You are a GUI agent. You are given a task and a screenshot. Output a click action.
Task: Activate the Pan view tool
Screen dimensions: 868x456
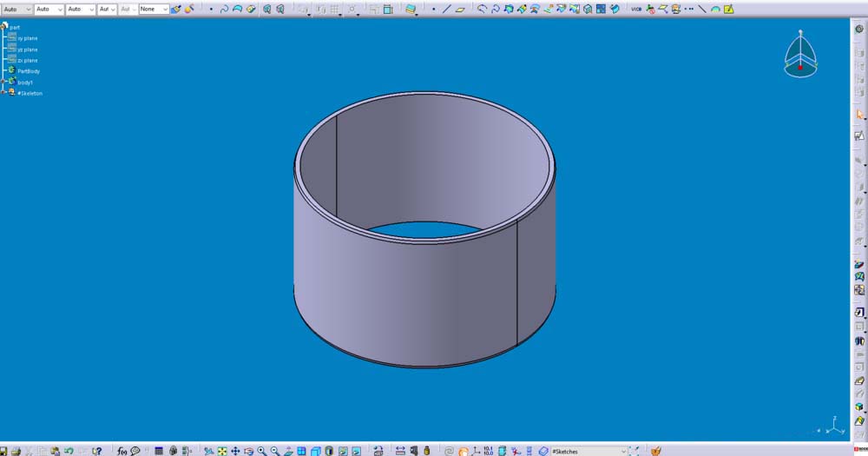pos(236,451)
